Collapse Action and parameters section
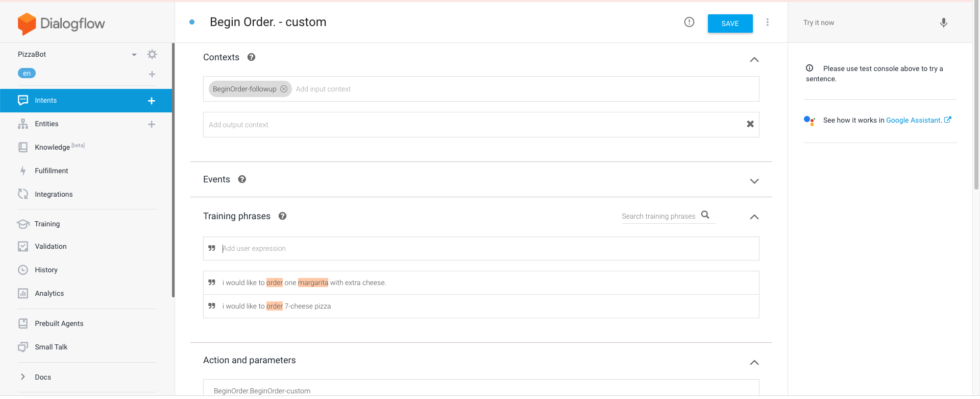Viewport: 980px width, 399px height. [x=754, y=363]
